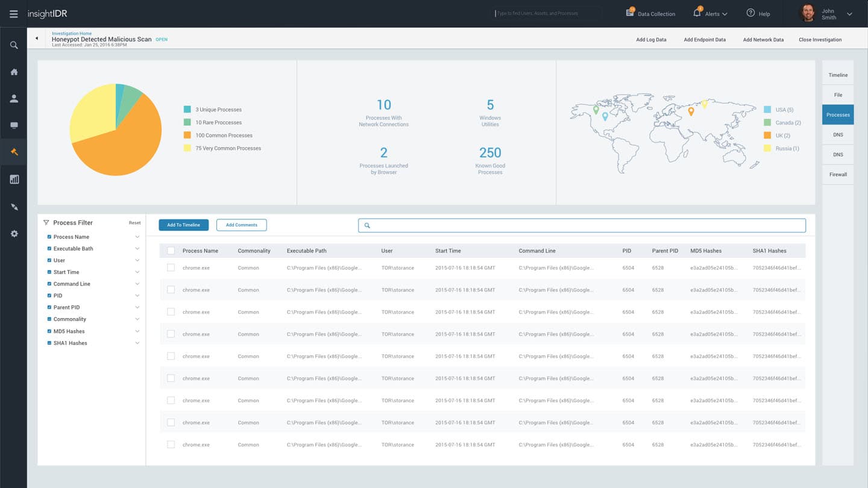This screenshot has height=488, width=868.
Task: Open the Settings gear in sidebar
Action: click(x=14, y=234)
